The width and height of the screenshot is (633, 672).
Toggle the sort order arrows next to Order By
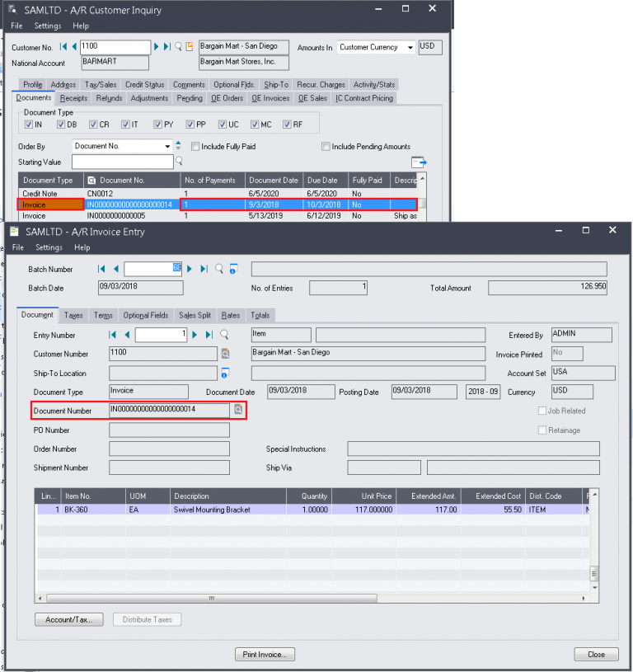pos(178,147)
